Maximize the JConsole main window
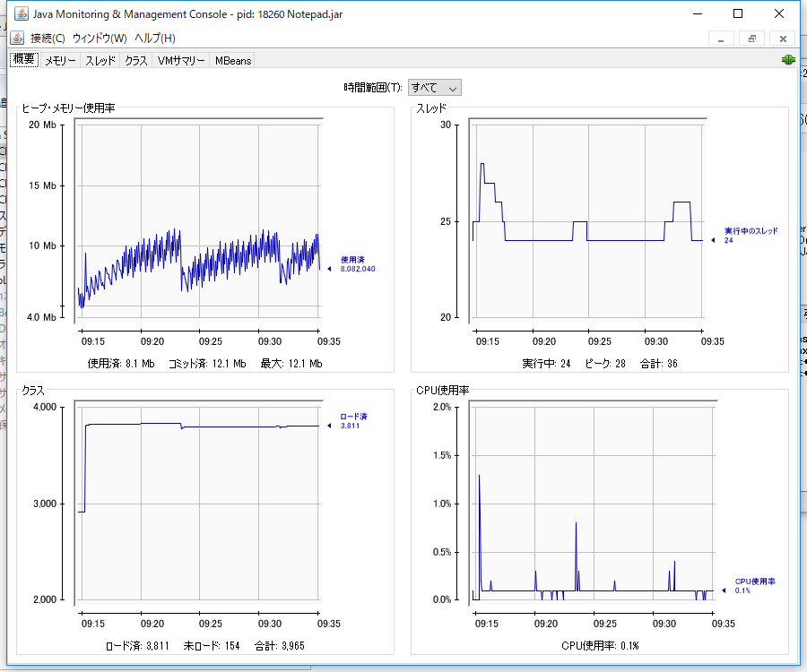This screenshot has width=807, height=672. click(x=738, y=13)
